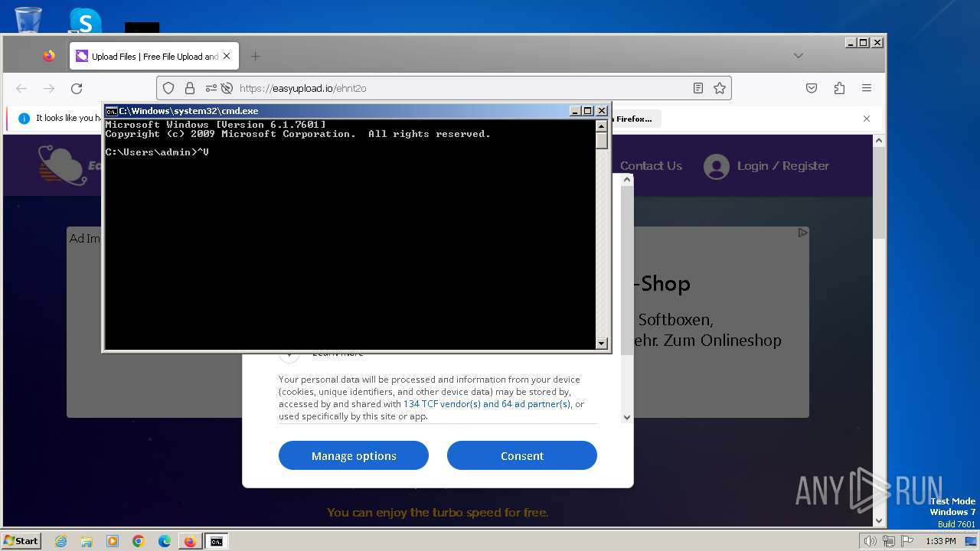This screenshot has height=551, width=980.
Task: Open Skype desktop shortcut
Action: pyautogui.click(x=85, y=21)
